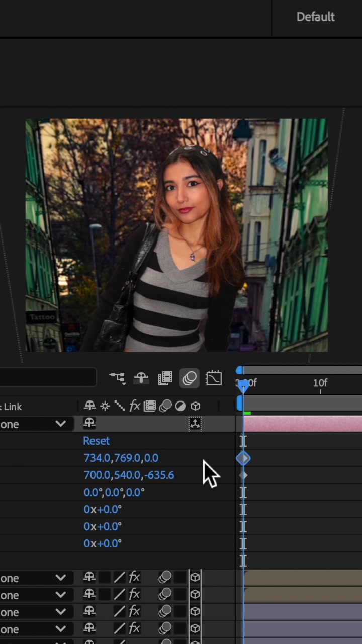
Task: Click the Shy column header icon
Action: [90, 406]
